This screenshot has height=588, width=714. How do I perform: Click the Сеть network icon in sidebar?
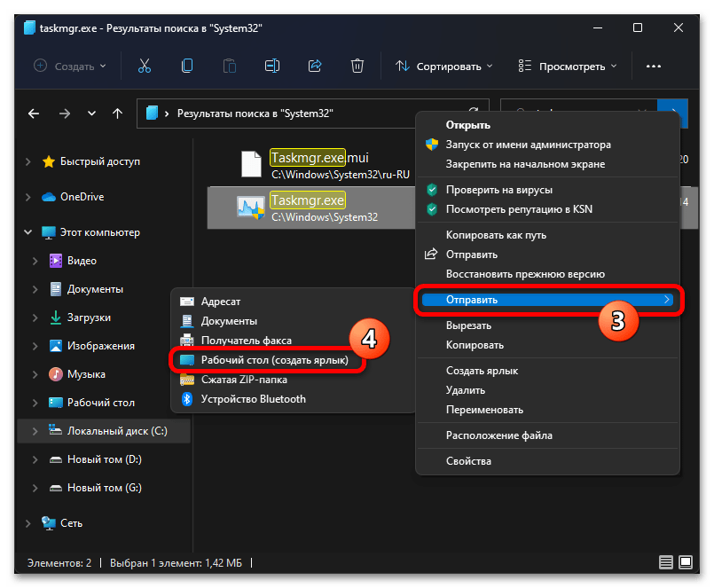tap(49, 523)
